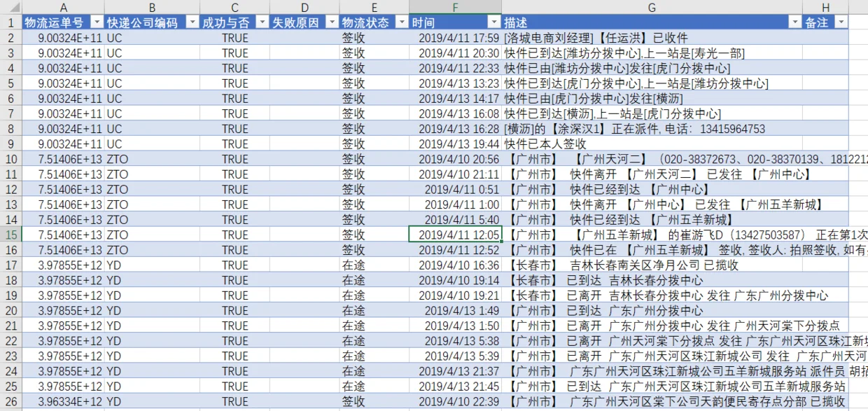This screenshot has width=868, height=411.
Task: Open the 失败原因 filter dropdown
Action: [332, 22]
